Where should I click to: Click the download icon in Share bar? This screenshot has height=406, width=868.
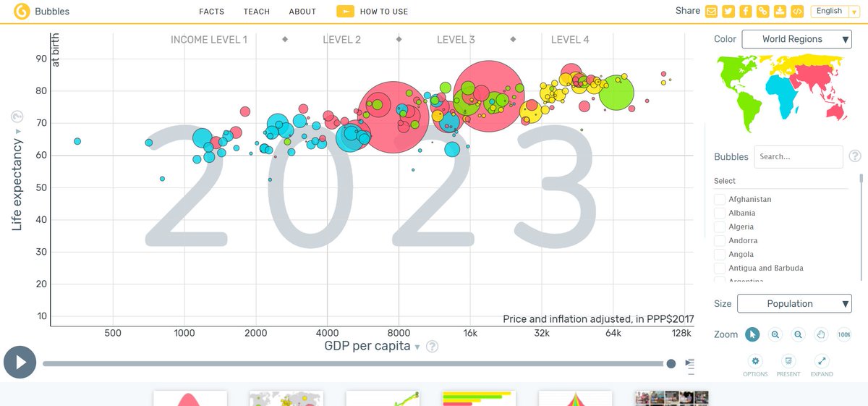point(780,11)
